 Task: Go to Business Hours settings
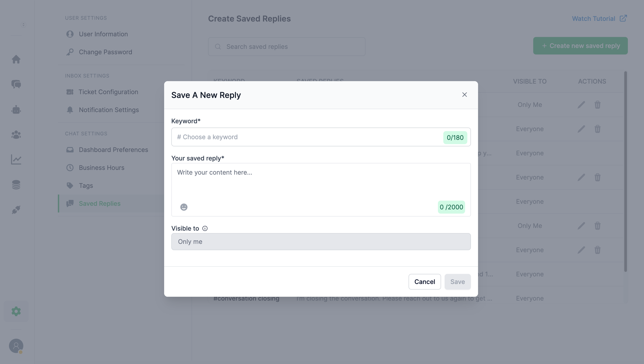[101, 167]
